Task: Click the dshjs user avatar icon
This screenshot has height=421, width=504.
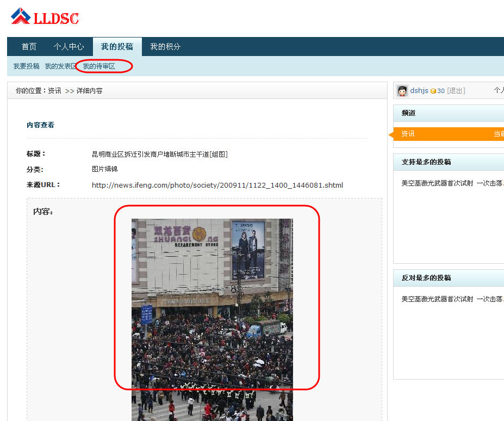Action: [401, 90]
